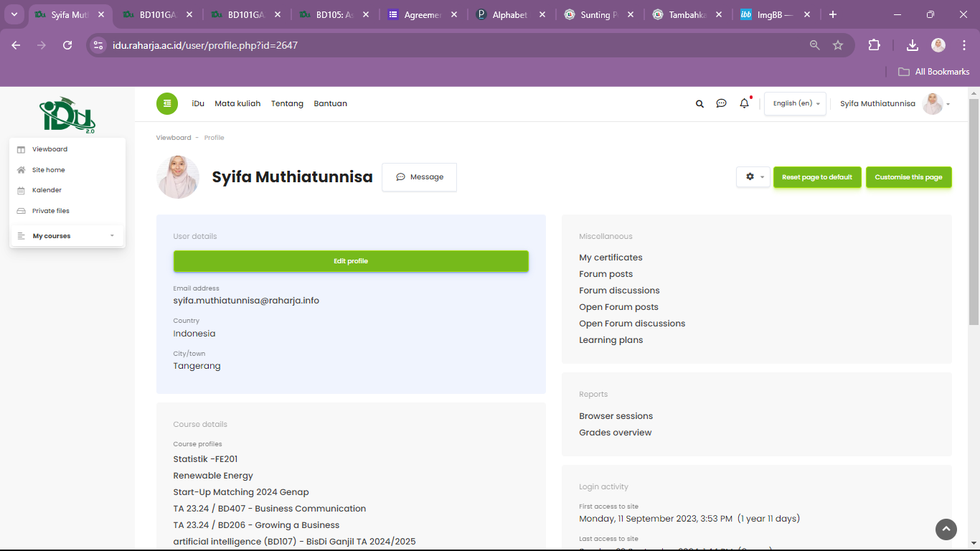Open artificial intelligence (BD107) course link
The width and height of the screenshot is (980, 551).
(x=294, y=542)
